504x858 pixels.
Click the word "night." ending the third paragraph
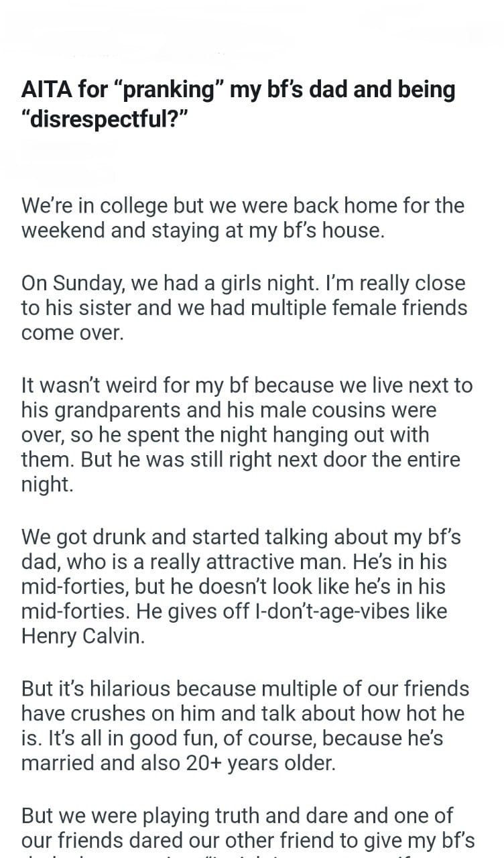coord(47,485)
